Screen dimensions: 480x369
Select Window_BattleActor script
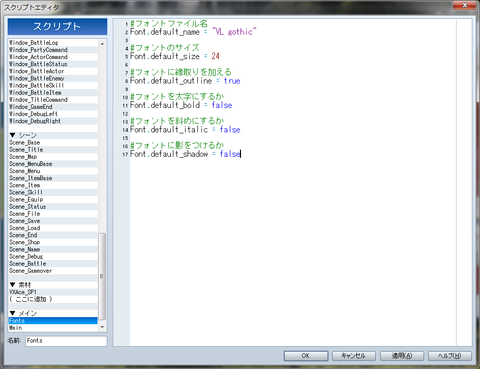(x=53, y=71)
